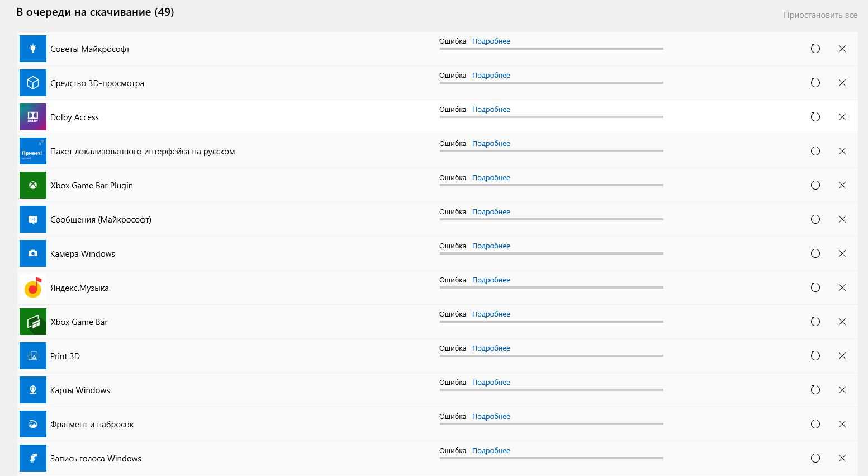Cancel Dolby Access download
Viewport: 868px width, 476px height.
(x=842, y=117)
